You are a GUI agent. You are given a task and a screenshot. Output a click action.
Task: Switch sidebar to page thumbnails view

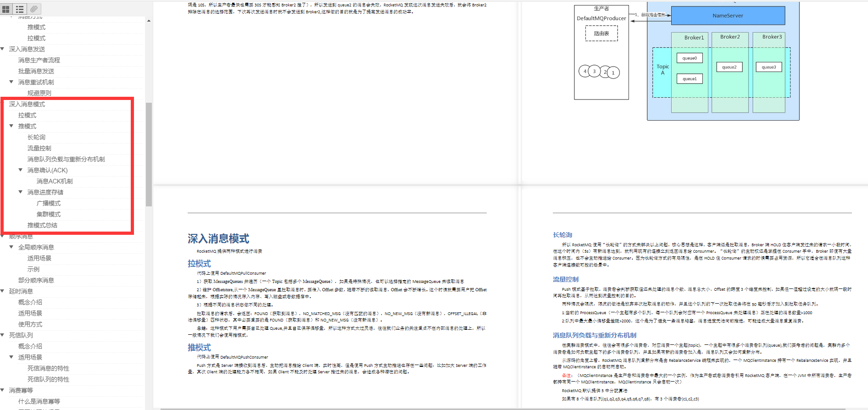point(6,9)
